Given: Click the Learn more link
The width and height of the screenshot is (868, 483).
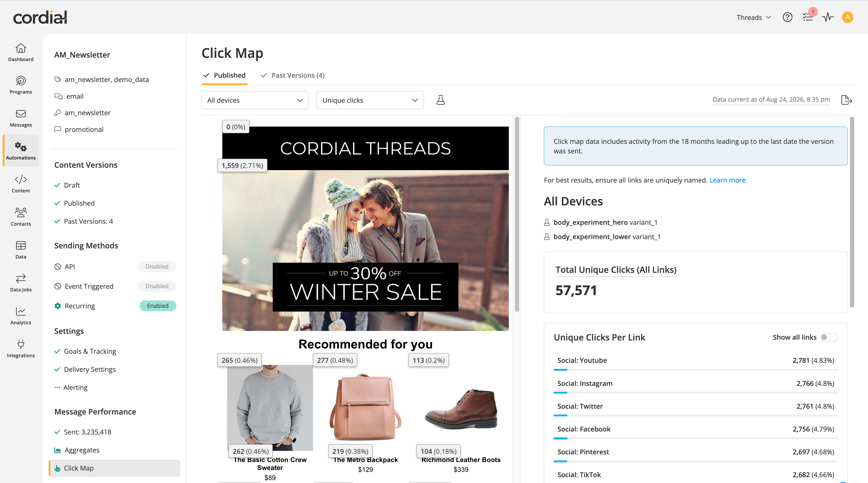Looking at the screenshot, I should 727,180.
